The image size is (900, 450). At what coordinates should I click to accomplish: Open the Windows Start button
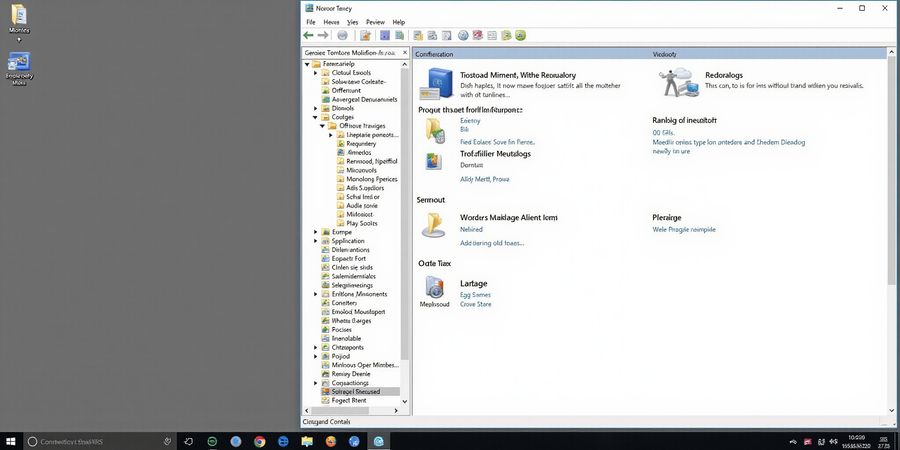[11, 441]
